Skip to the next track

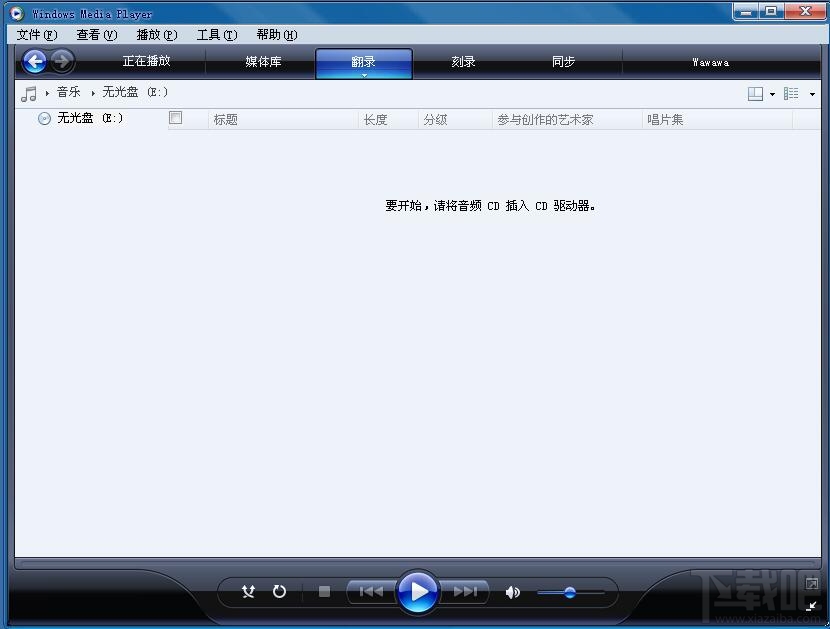tap(465, 591)
